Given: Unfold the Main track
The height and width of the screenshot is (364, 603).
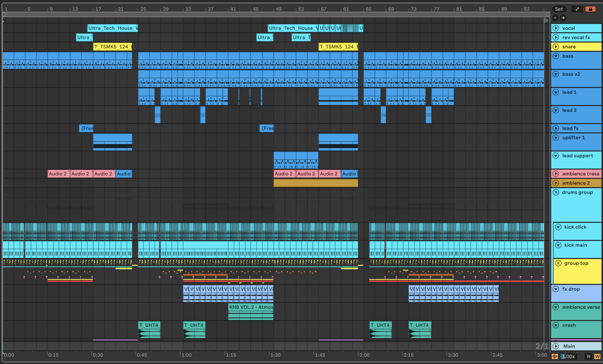Looking at the screenshot, I should click(x=556, y=346).
